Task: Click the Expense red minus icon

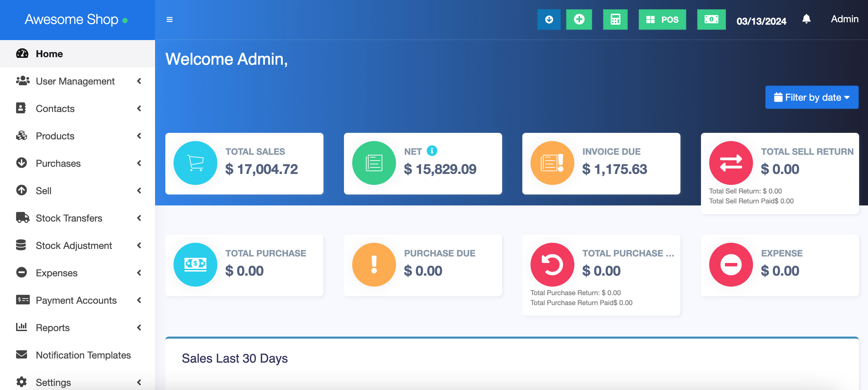Action: 731,265
